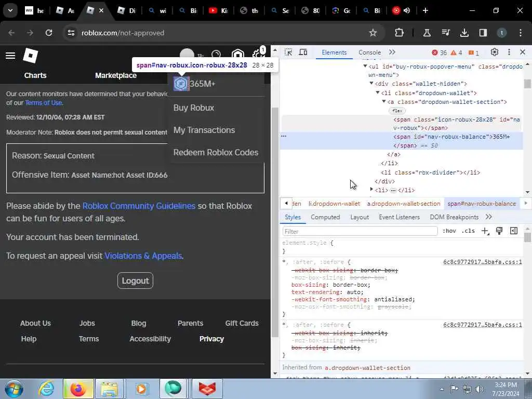532x399 pixels.
Task: Open Chrome downloads icon
Action: tap(464, 33)
